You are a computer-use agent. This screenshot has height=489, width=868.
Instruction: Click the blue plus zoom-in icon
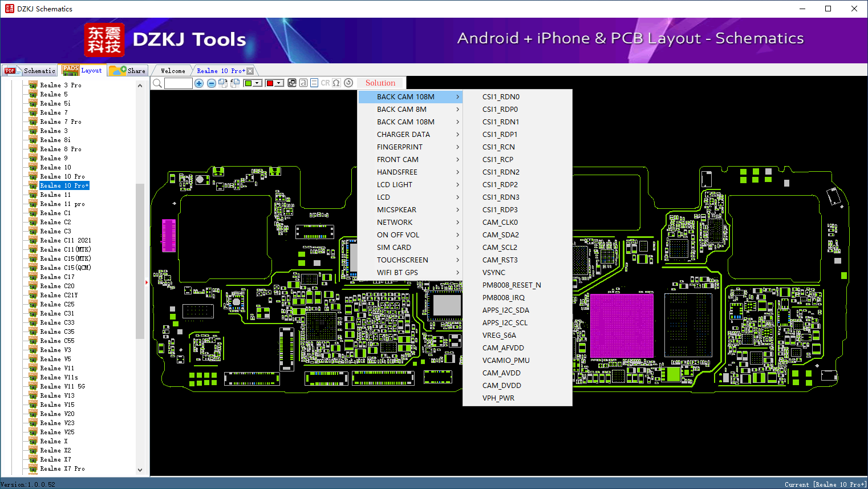click(199, 83)
